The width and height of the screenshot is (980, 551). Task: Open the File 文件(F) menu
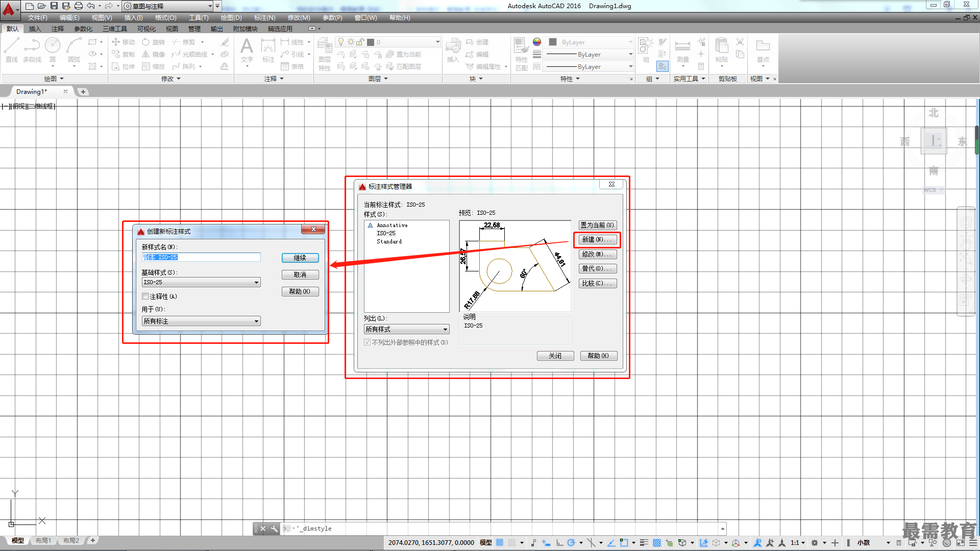pos(37,18)
